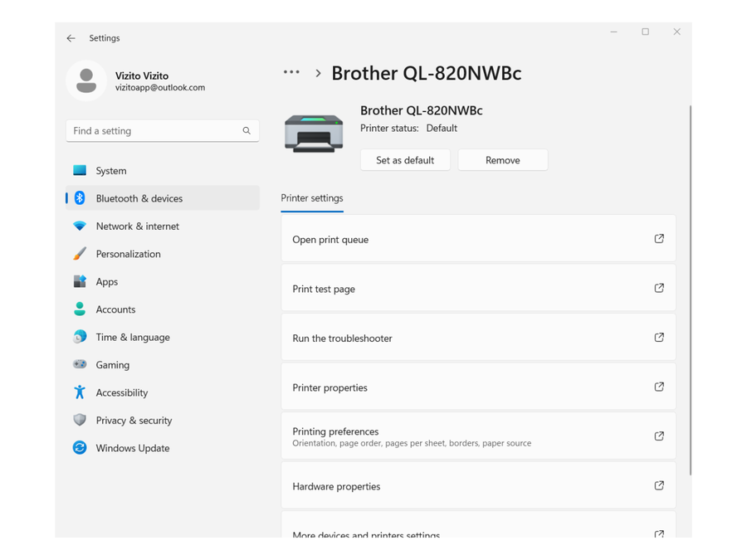This screenshot has width=747, height=560.
Task: Select the Bluetooth & devices icon
Action: 80,198
